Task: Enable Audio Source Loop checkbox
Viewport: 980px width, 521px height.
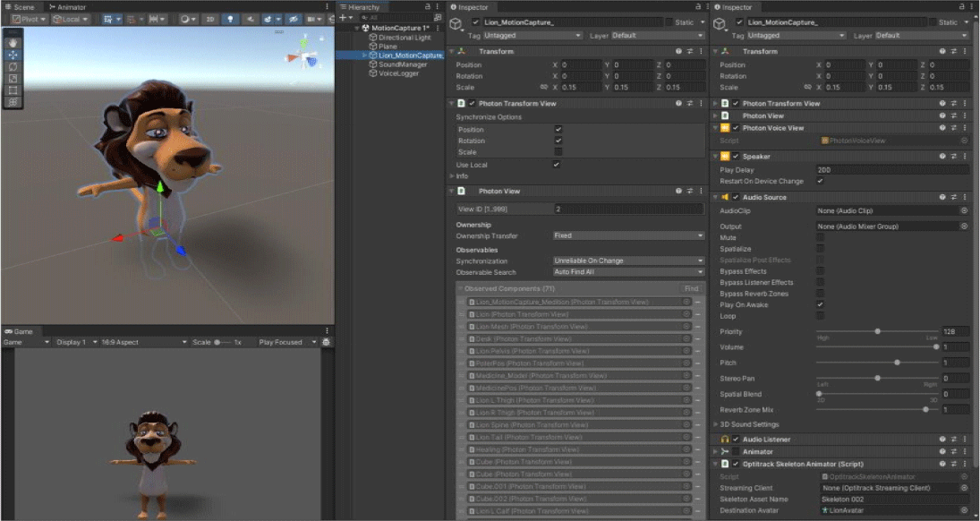Action: click(x=820, y=316)
